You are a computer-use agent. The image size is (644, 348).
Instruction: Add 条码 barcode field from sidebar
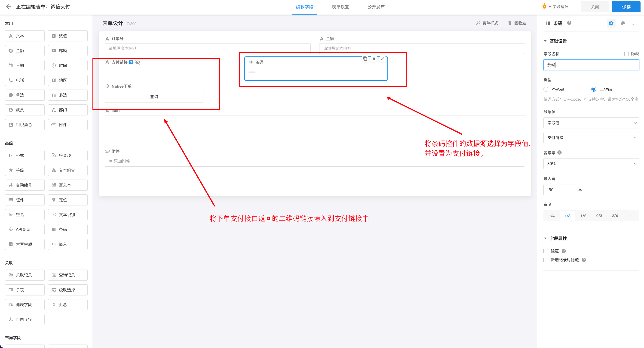(x=67, y=229)
